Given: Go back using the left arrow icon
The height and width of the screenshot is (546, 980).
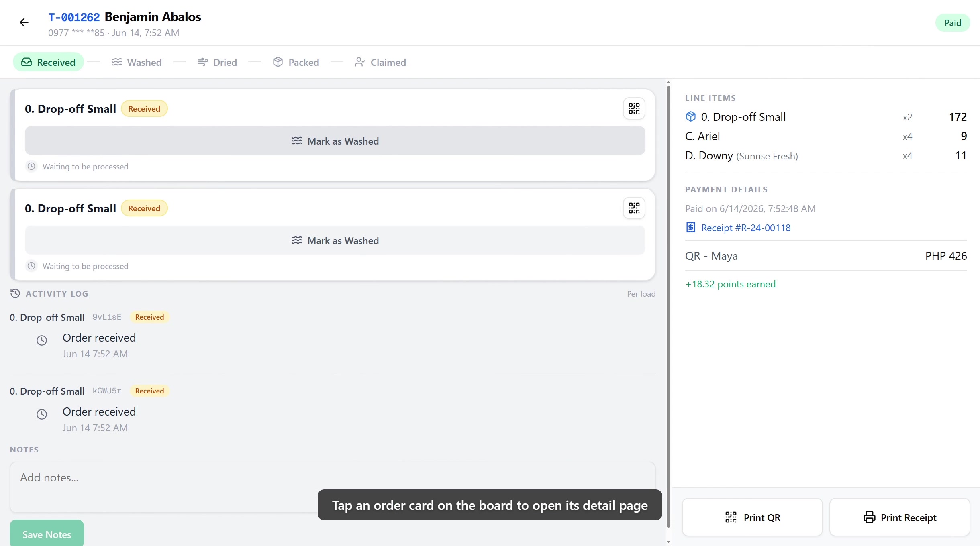Looking at the screenshot, I should (x=24, y=22).
